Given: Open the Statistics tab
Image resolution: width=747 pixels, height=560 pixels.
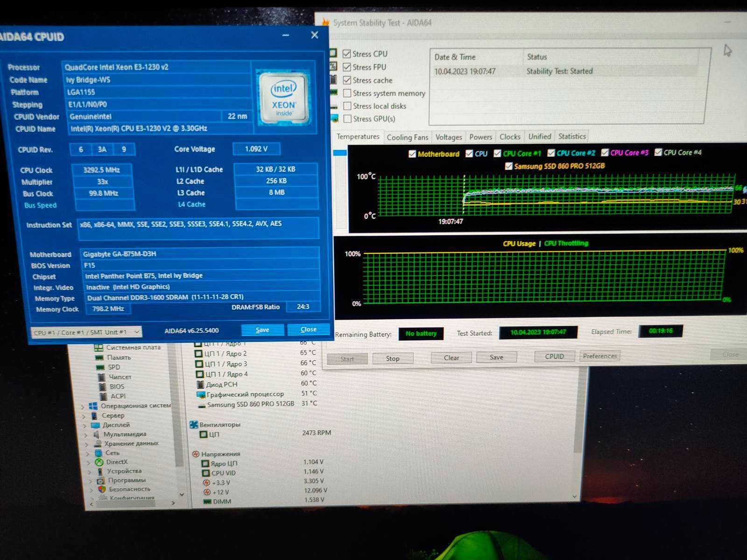Looking at the screenshot, I should click(x=572, y=136).
